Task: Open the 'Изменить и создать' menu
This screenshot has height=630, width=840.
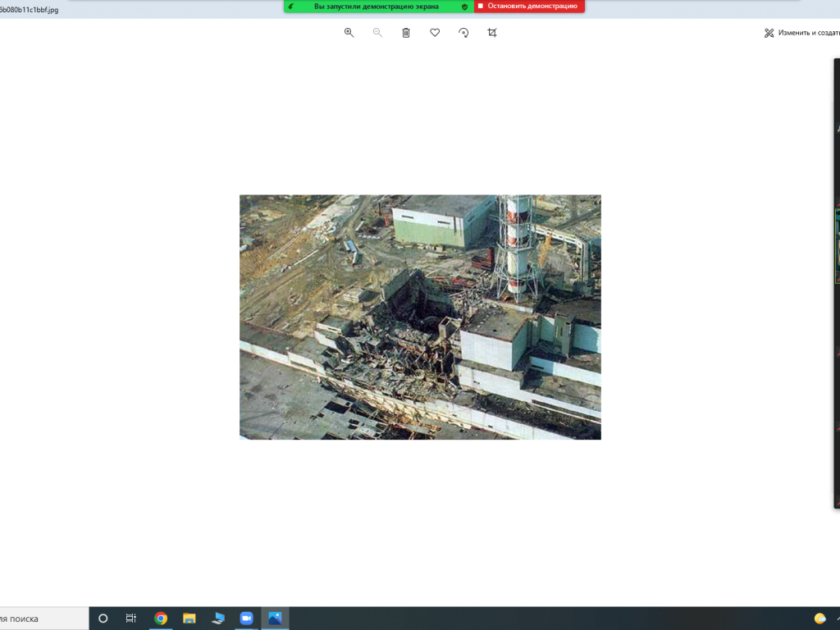Action: [x=801, y=33]
